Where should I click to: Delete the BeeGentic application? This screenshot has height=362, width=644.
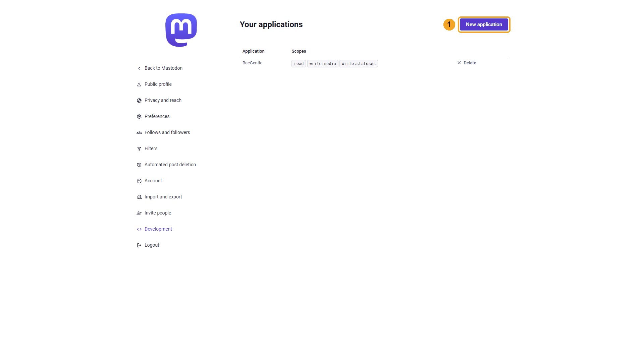tap(467, 63)
